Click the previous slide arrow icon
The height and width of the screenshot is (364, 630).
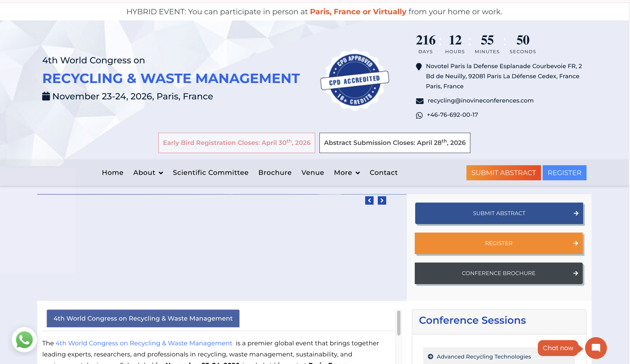(x=369, y=201)
